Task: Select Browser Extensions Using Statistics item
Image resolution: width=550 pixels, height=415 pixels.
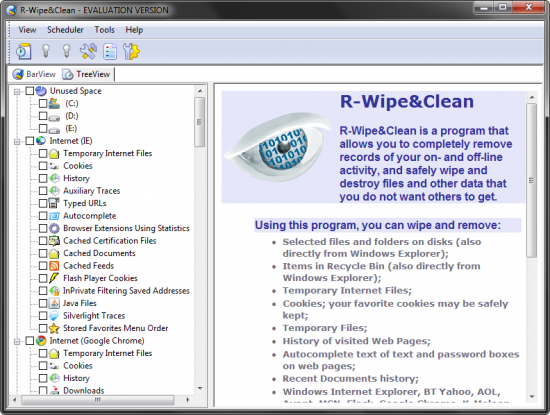Action: 126,228
